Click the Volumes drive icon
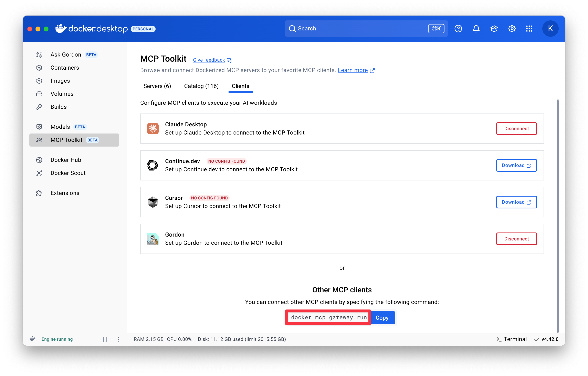The height and width of the screenshot is (376, 588). [x=39, y=94]
